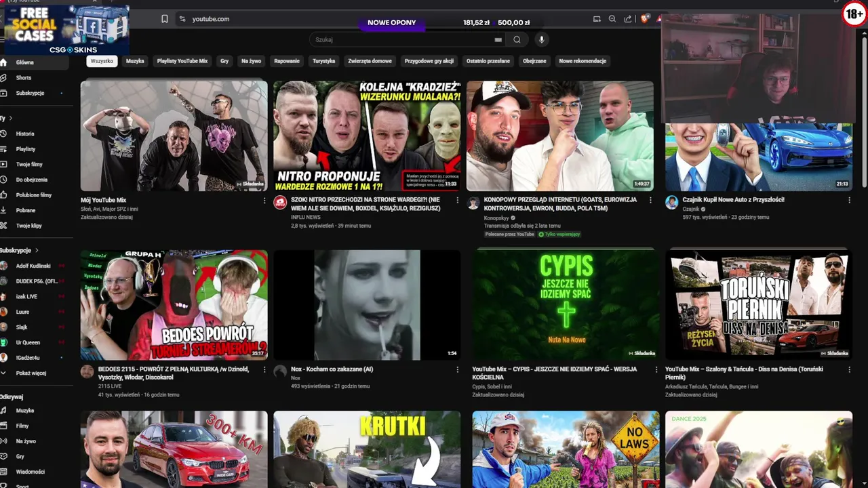This screenshot has width=868, height=488.
Task: Select the Turystyka filter chip
Action: 324,61
